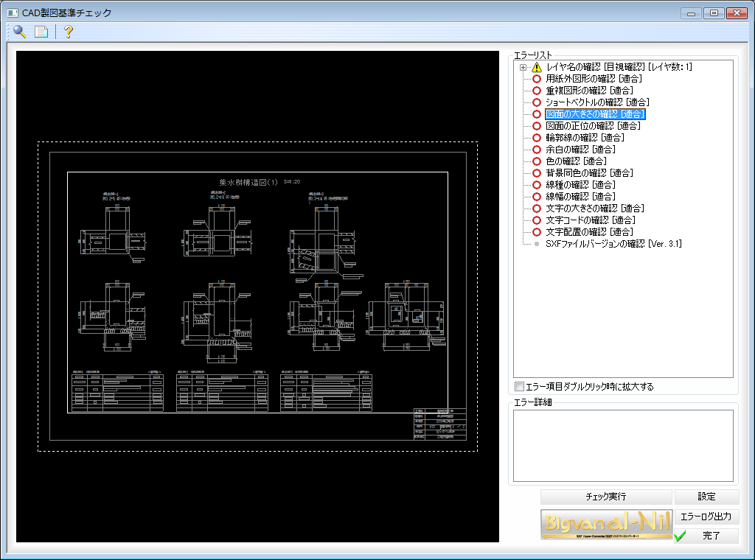Click the red circle icon beside ショートベクトルの確認
The height and width of the screenshot is (560, 755).
click(x=537, y=102)
